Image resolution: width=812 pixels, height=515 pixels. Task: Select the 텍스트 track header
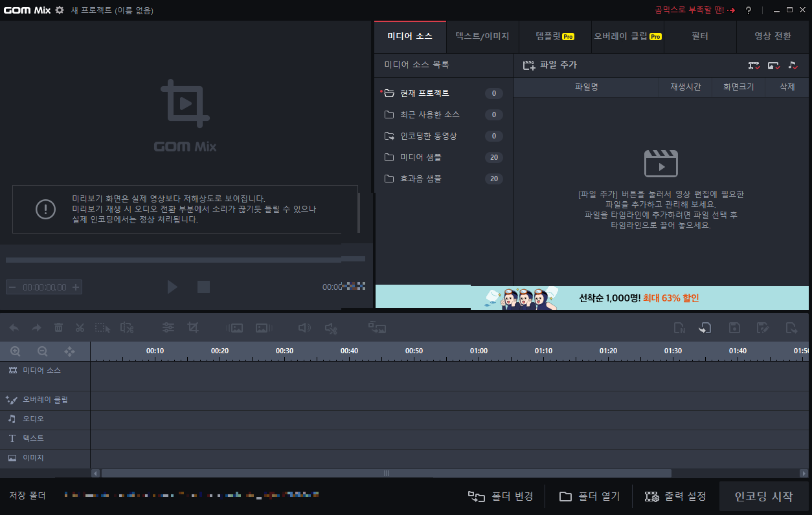[x=45, y=439]
